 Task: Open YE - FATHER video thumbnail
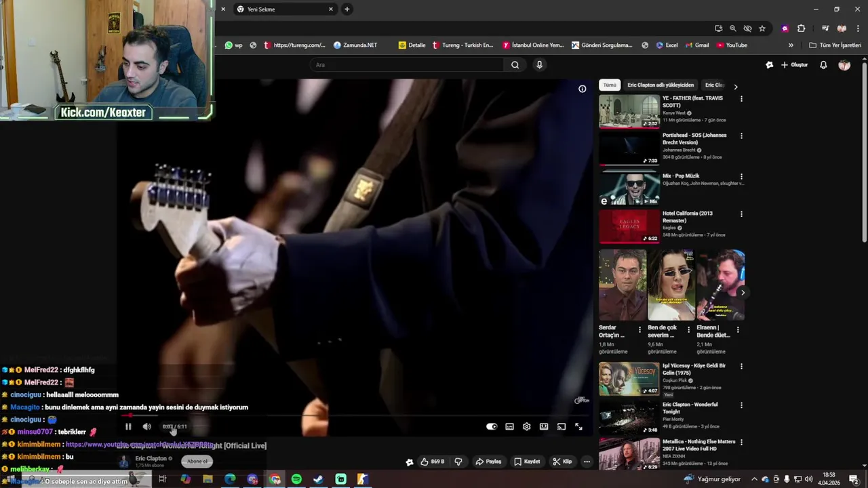[x=629, y=111]
